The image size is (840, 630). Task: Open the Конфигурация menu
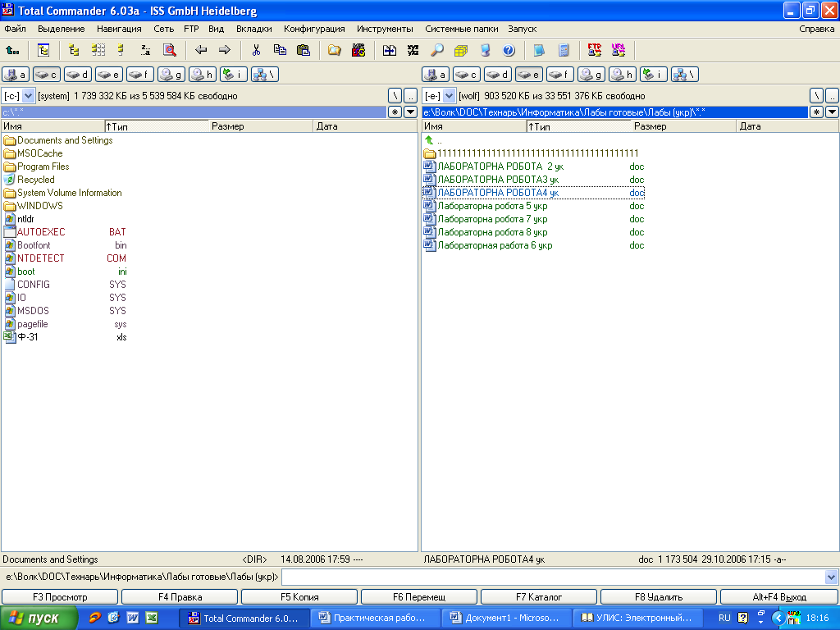pyautogui.click(x=314, y=29)
